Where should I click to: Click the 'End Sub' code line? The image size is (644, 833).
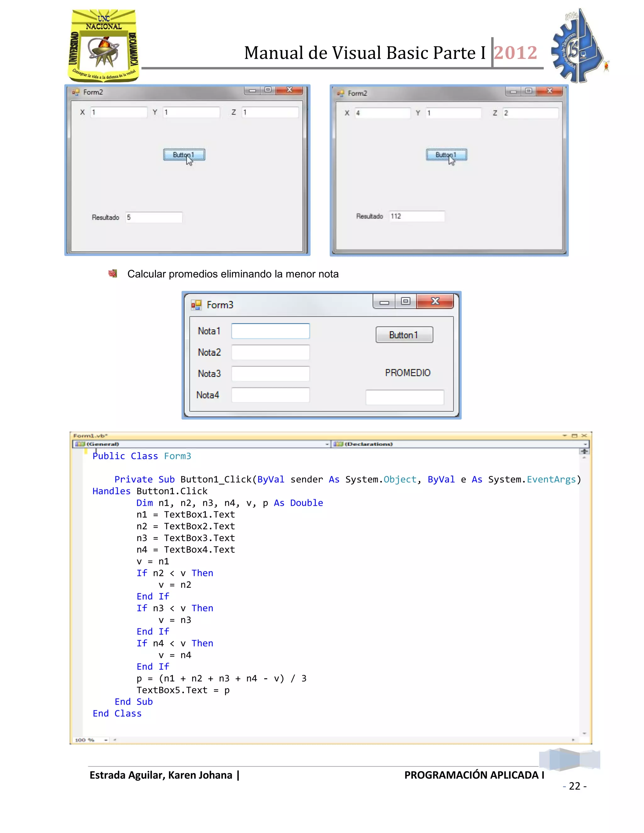tap(134, 702)
